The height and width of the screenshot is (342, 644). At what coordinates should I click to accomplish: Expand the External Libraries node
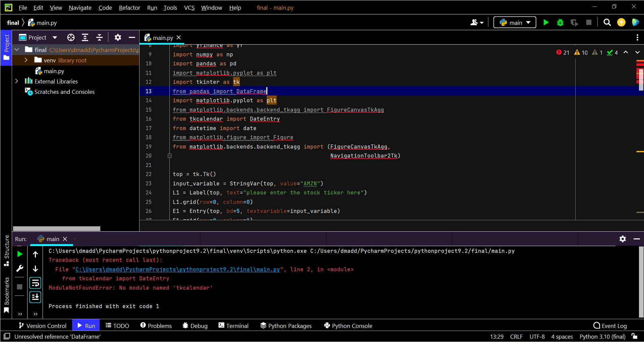pos(16,81)
